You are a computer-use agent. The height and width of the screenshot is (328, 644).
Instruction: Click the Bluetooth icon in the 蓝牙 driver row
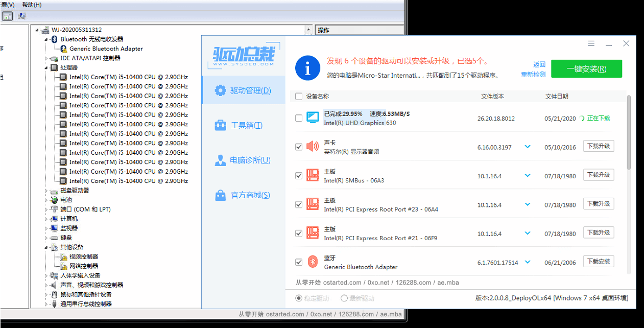(313, 262)
